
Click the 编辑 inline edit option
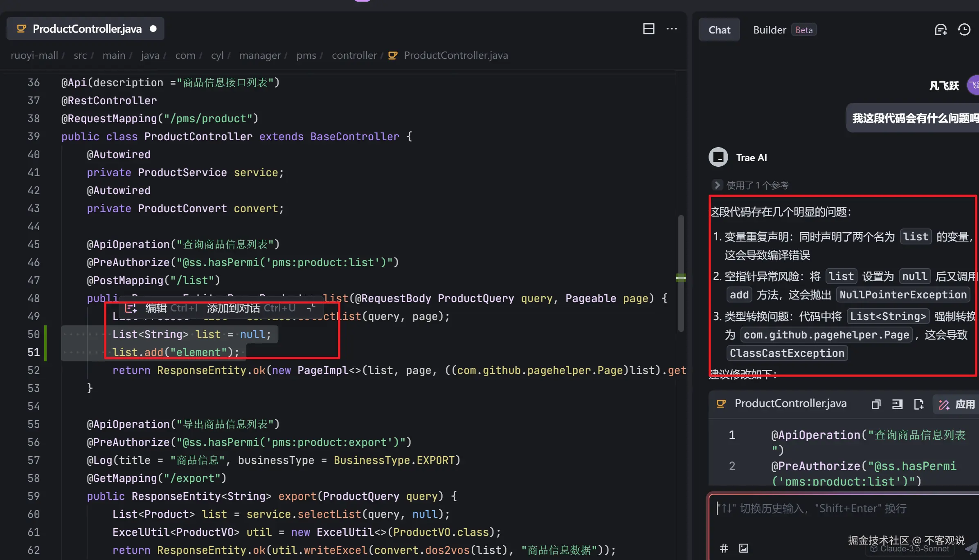pyautogui.click(x=155, y=308)
